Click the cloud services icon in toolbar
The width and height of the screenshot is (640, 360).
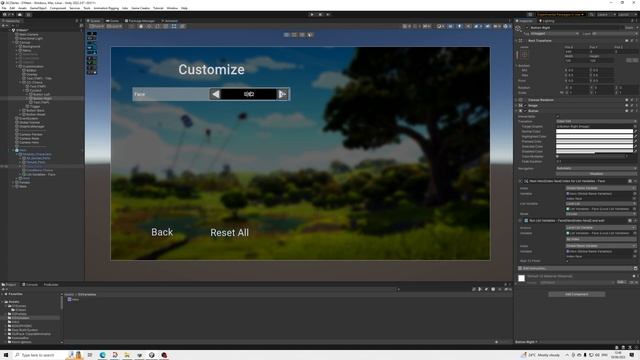coord(20,14)
